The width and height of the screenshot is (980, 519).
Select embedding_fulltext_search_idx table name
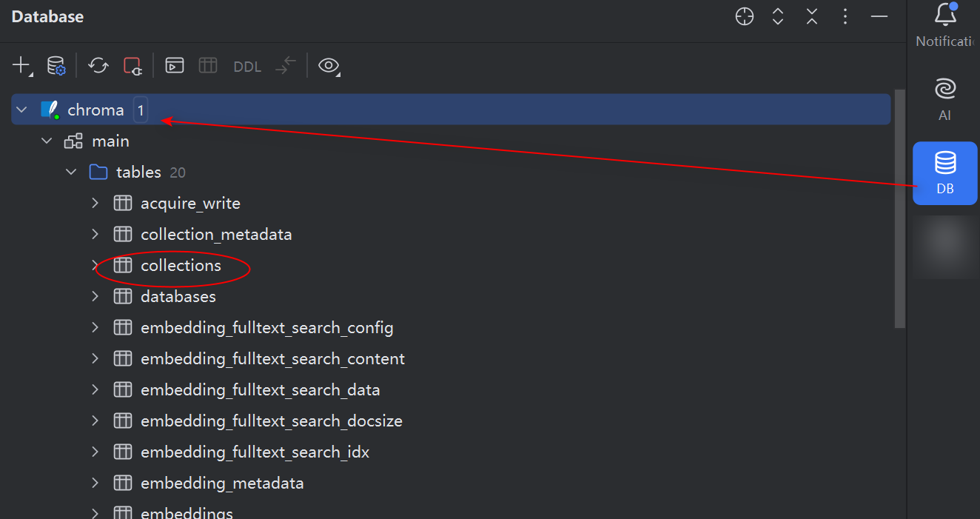(x=255, y=452)
